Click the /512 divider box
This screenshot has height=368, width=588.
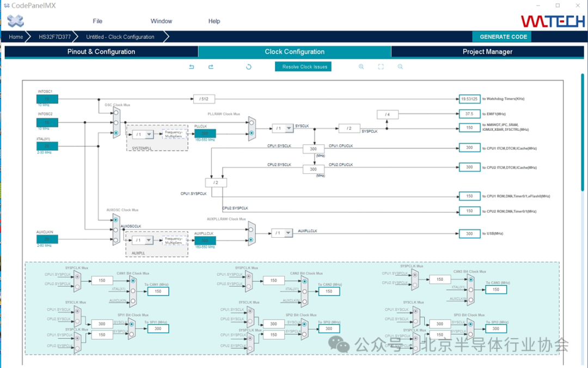coord(204,99)
